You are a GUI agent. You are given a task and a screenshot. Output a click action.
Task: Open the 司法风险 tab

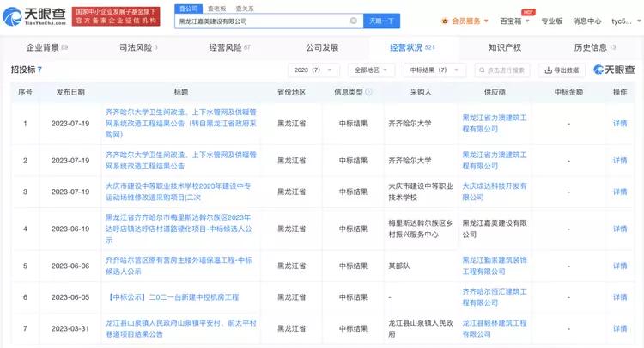tap(138, 47)
